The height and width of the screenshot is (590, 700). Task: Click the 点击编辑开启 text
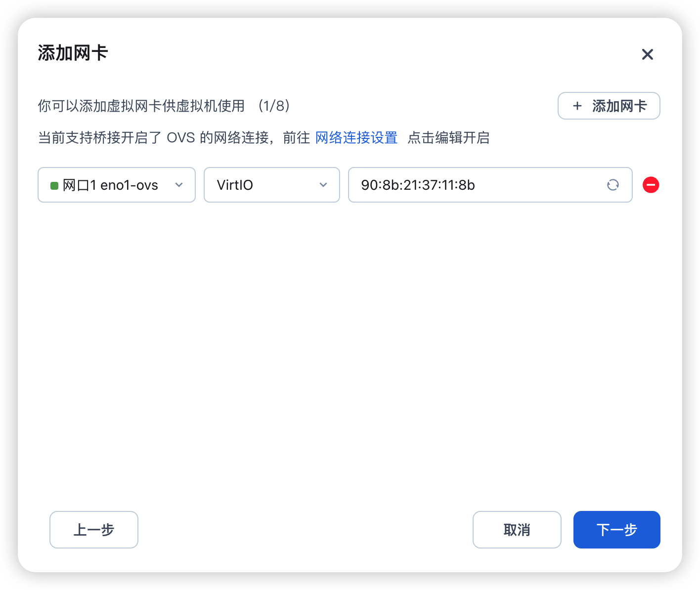click(x=449, y=138)
